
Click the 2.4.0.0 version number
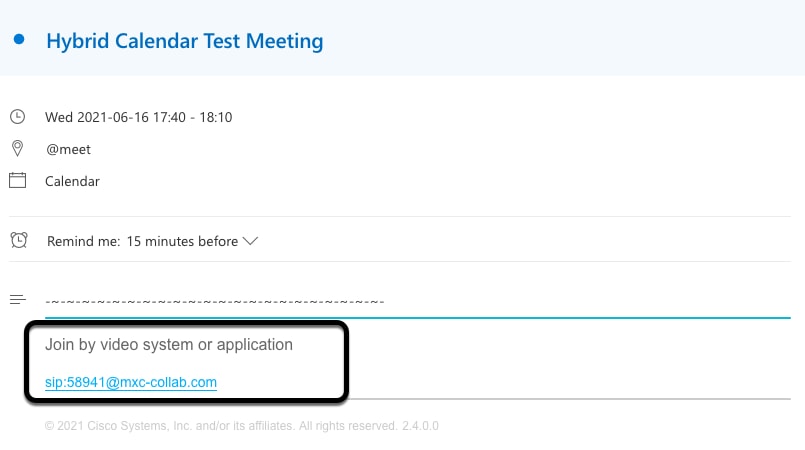pos(420,426)
